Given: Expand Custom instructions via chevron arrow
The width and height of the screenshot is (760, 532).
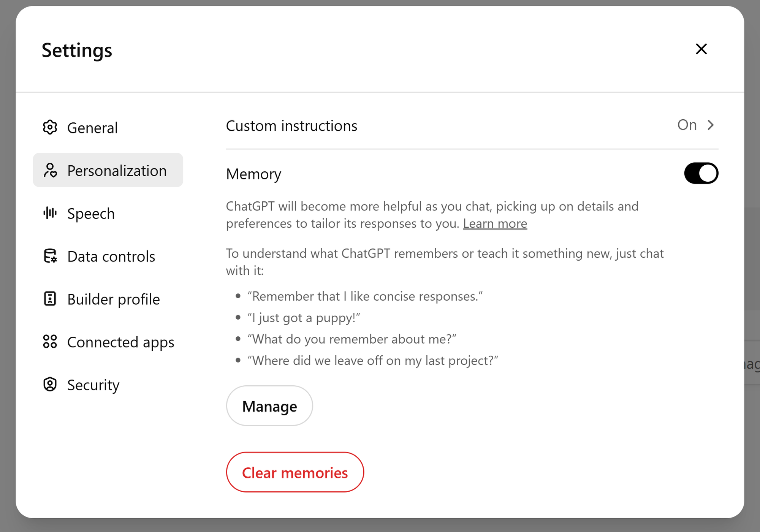Looking at the screenshot, I should (711, 125).
